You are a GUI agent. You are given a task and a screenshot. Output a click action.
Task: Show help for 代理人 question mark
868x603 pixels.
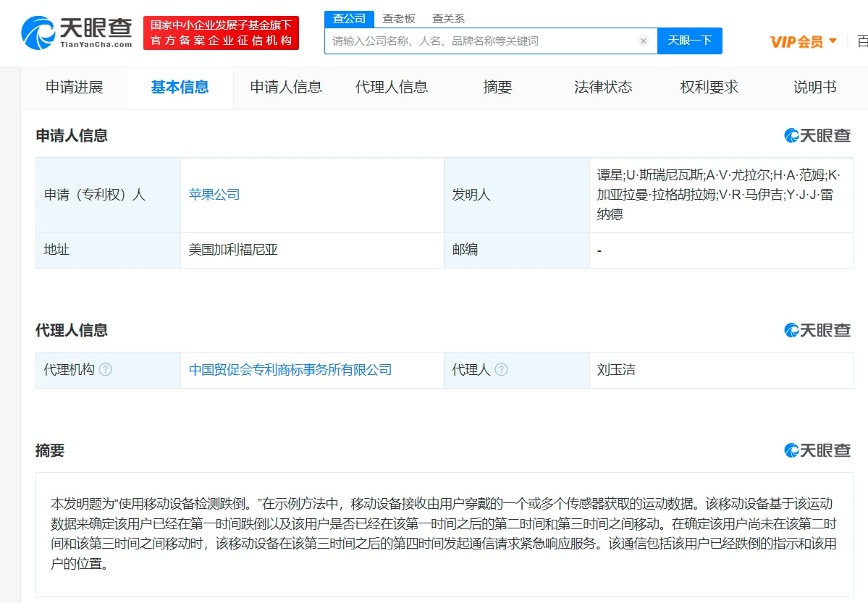[501, 369]
